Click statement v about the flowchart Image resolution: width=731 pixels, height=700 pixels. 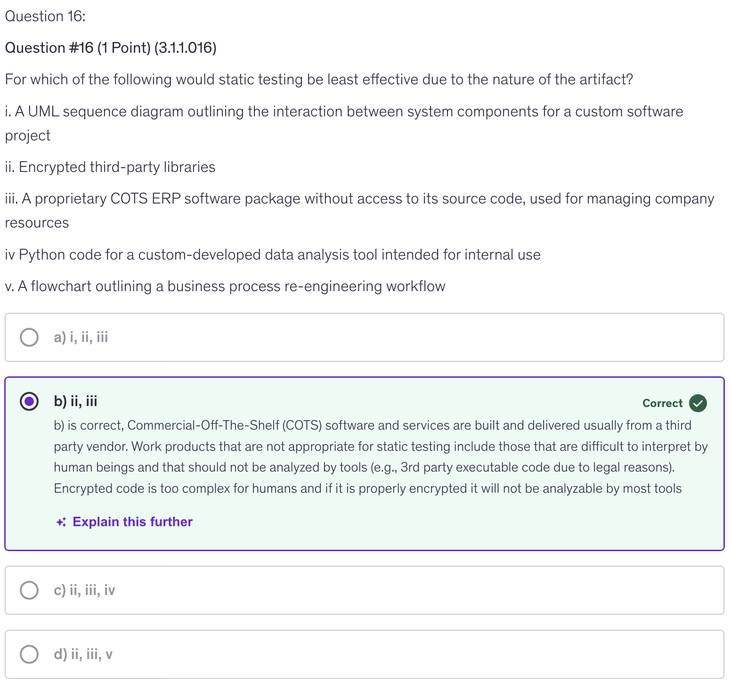tap(225, 286)
